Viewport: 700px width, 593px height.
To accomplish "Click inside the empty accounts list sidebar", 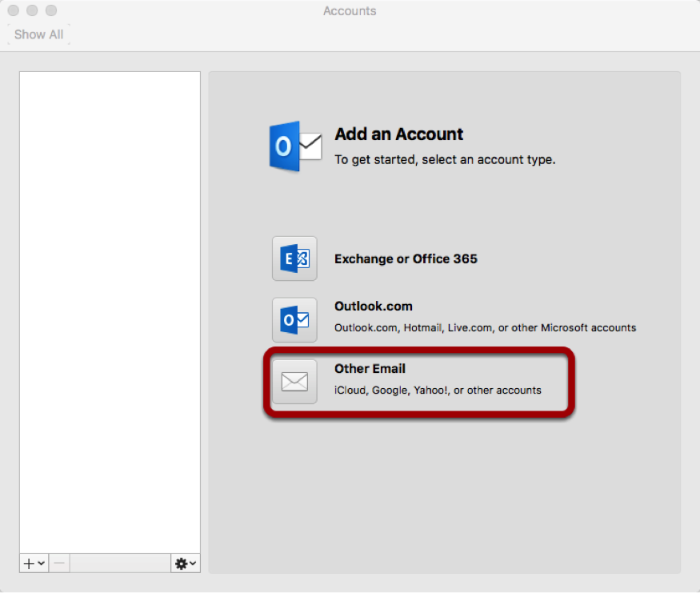I will pos(109,312).
